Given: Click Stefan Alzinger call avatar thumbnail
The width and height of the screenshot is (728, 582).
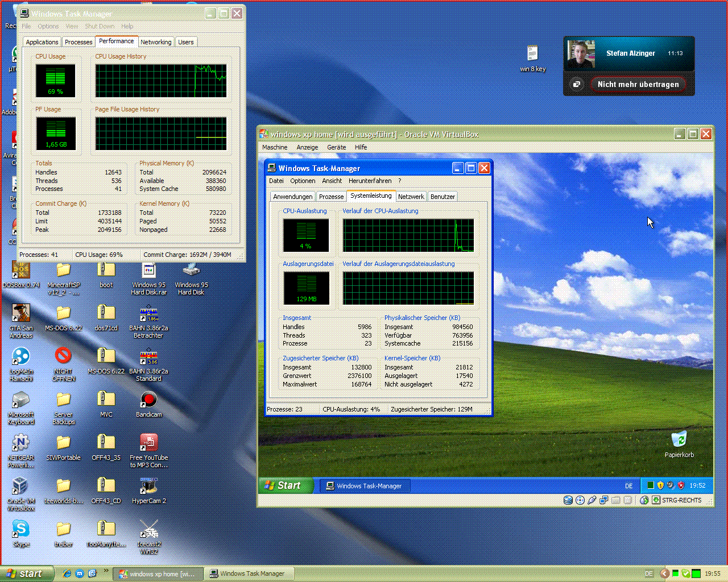Looking at the screenshot, I should (x=581, y=54).
